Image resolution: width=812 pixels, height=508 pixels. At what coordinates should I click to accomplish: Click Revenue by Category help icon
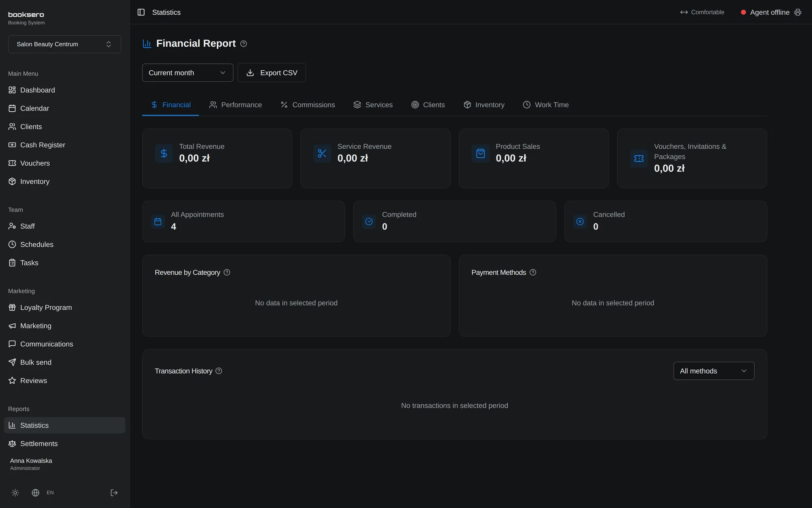pyautogui.click(x=227, y=272)
